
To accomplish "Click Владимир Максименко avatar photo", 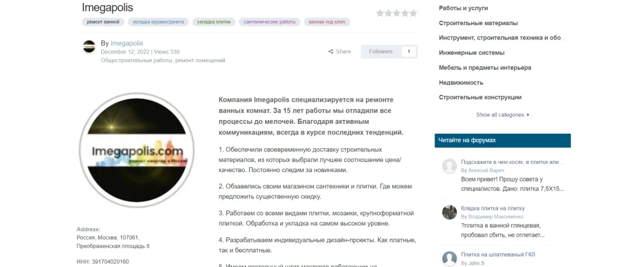I will [x=449, y=212].
